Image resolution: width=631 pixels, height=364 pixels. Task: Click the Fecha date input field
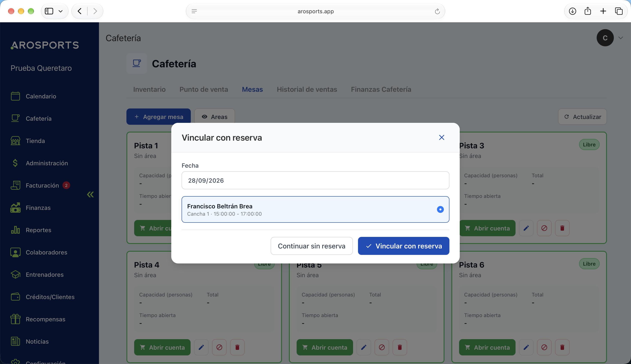315,180
